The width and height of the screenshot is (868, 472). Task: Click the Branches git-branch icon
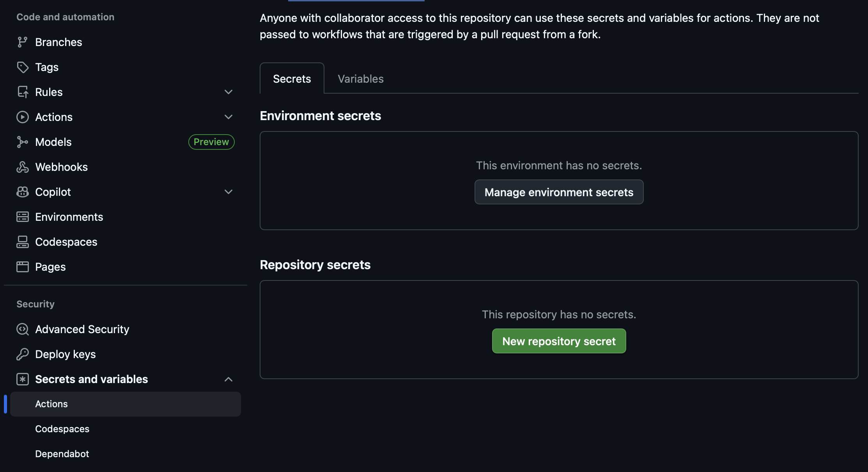point(22,42)
